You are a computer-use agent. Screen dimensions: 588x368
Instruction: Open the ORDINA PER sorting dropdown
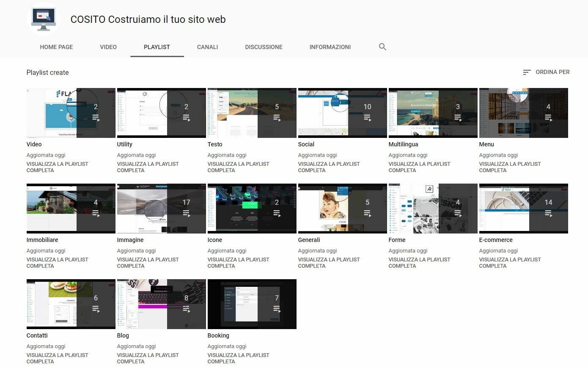(552, 72)
